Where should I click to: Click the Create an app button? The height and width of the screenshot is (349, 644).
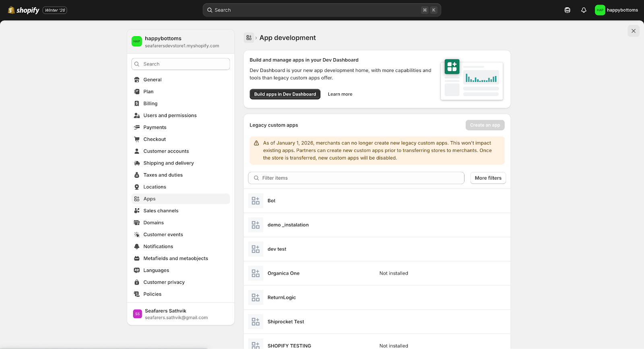coord(485,125)
